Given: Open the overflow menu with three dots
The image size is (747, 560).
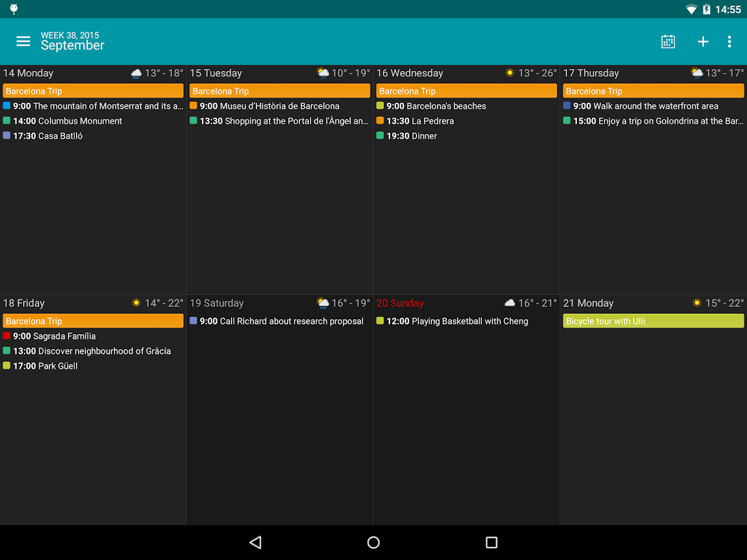Looking at the screenshot, I should (730, 41).
